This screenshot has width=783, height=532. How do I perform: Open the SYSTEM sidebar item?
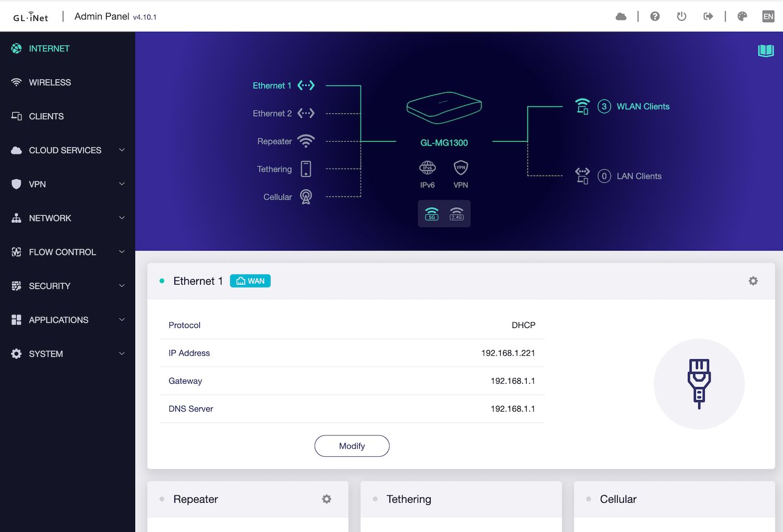click(x=67, y=354)
